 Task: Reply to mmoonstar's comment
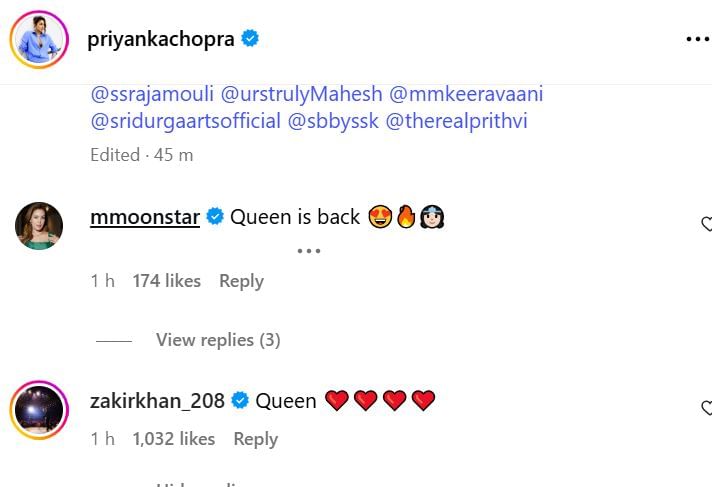click(241, 281)
